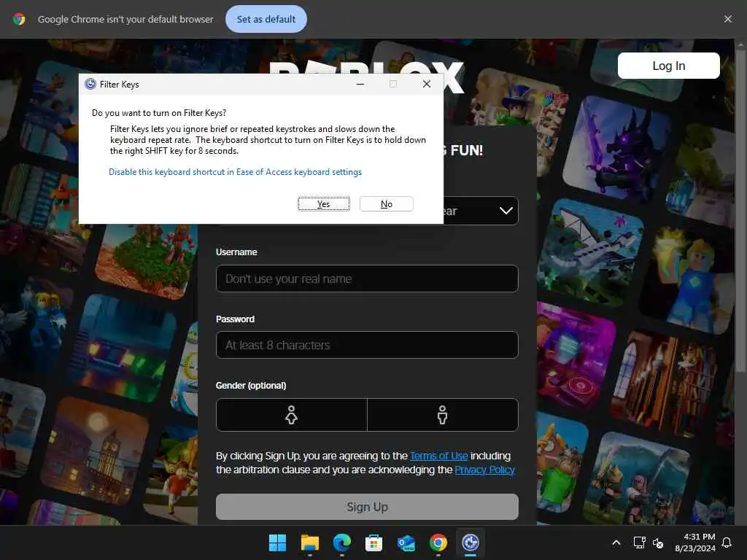Image resolution: width=747 pixels, height=560 pixels.
Task: Focus the Password input field
Action: pos(367,345)
